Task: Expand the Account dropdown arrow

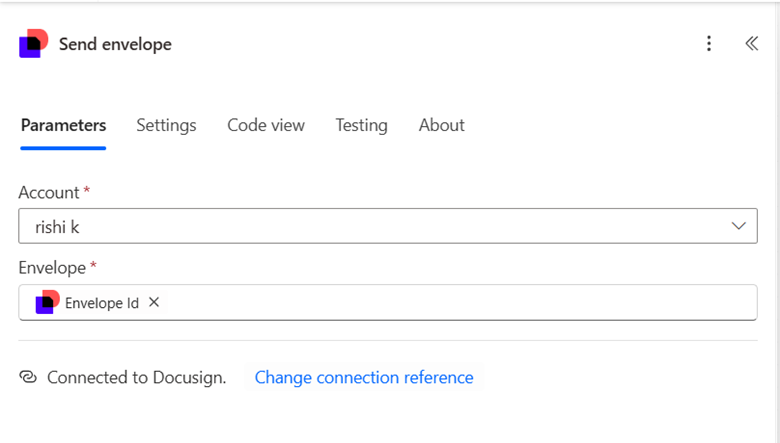Action: [x=738, y=226]
